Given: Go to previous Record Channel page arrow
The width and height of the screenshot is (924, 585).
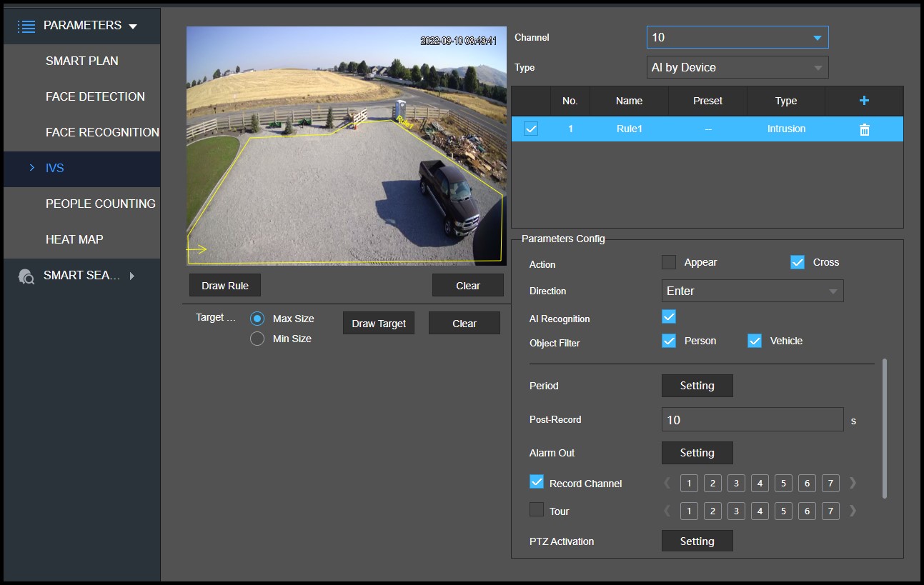Looking at the screenshot, I should point(667,483).
